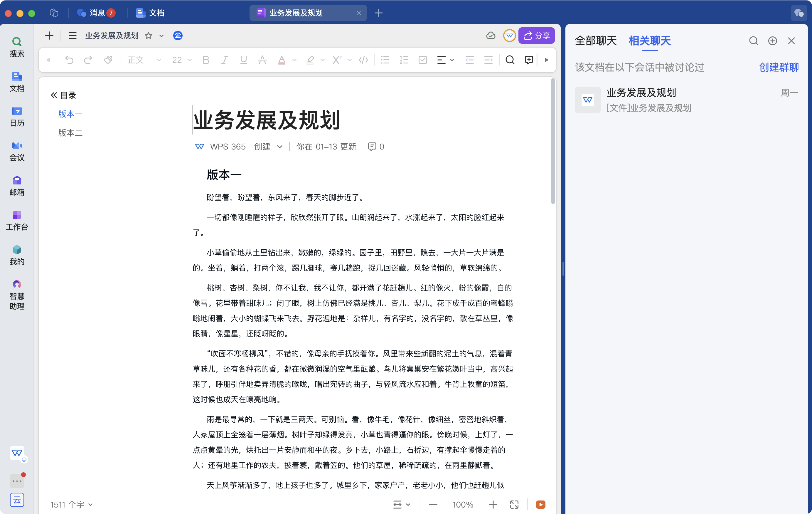Click the purple 分享 share button

point(537,36)
